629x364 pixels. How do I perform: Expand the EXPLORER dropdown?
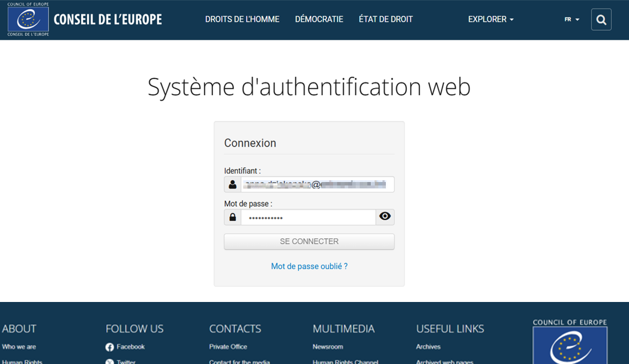click(490, 19)
